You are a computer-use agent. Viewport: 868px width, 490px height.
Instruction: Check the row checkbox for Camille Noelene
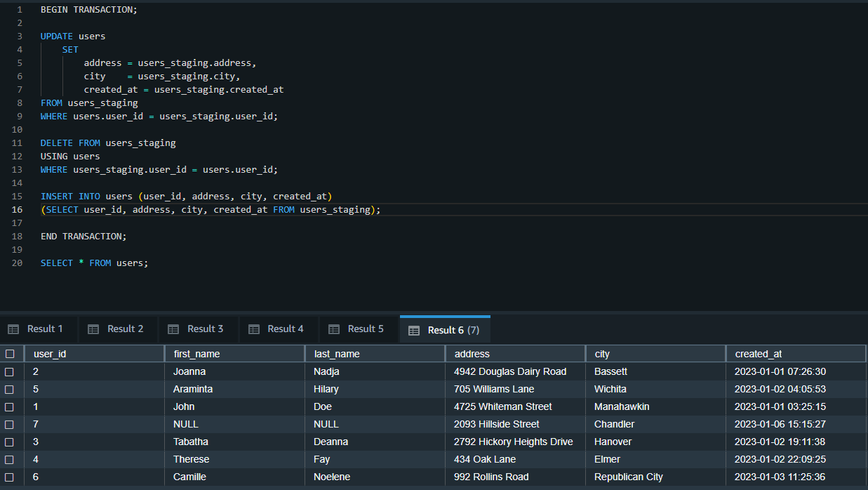click(x=10, y=477)
